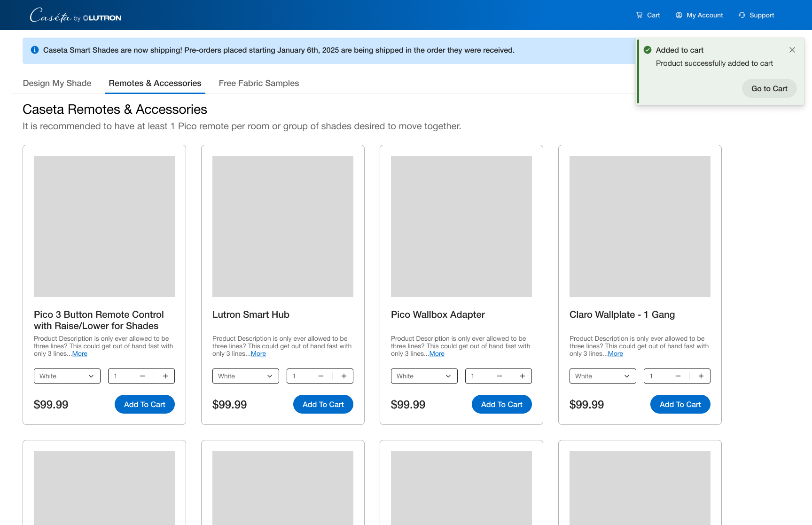Viewport: 812px width, 525px height.
Task: Decrease quantity for Pico 3 Button Remote
Action: 142,376
